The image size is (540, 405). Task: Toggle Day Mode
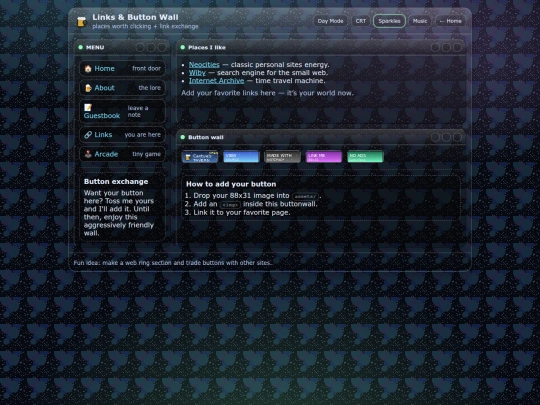330,21
